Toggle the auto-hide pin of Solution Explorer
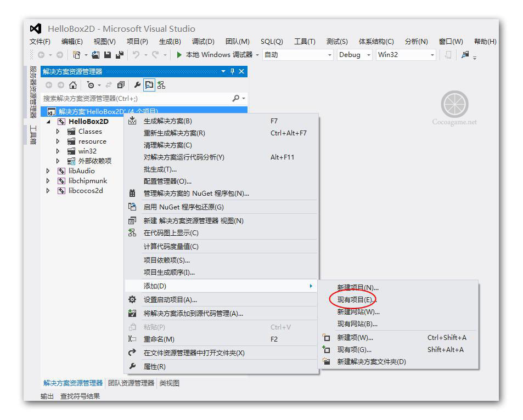The height and width of the screenshot is (420, 523). click(233, 71)
